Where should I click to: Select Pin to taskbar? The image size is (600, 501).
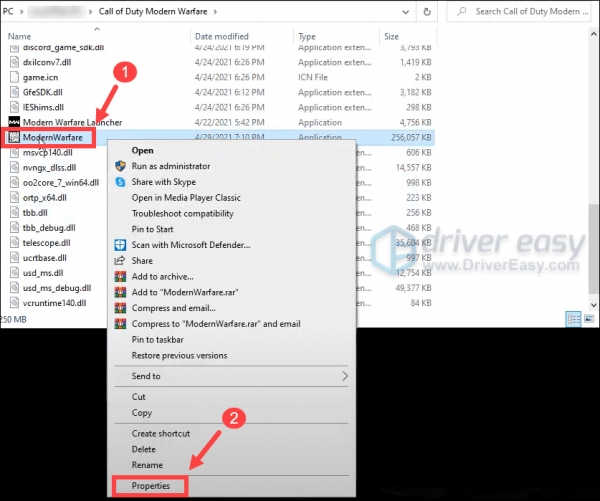pyautogui.click(x=158, y=339)
